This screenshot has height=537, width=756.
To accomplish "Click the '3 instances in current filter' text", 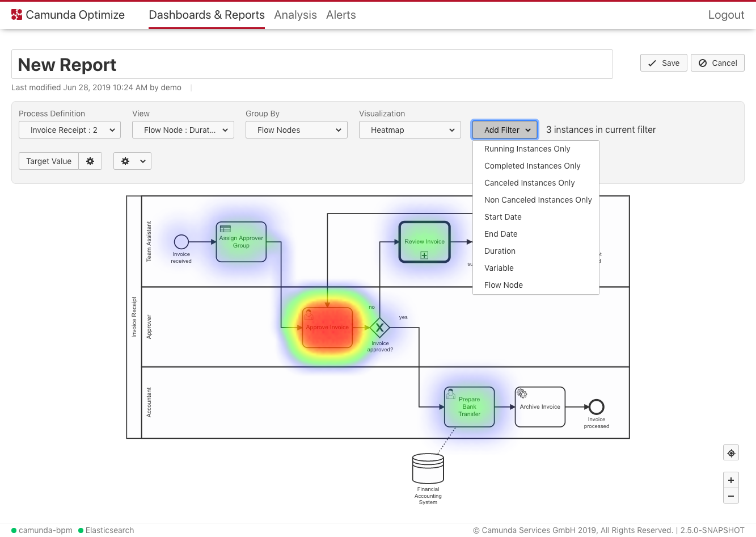I will pyautogui.click(x=601, y=130).
